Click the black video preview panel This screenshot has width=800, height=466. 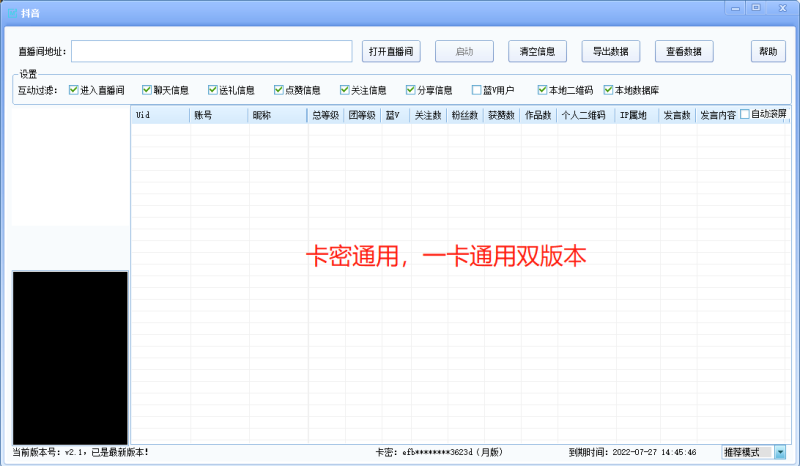(70, 357)
